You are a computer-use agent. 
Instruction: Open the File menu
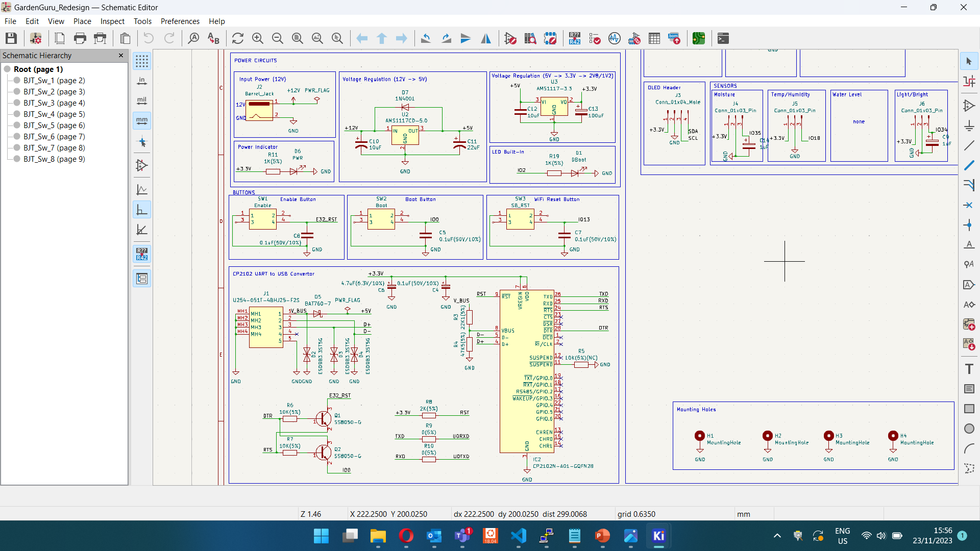pyautogui.click(x=10, y=21)
